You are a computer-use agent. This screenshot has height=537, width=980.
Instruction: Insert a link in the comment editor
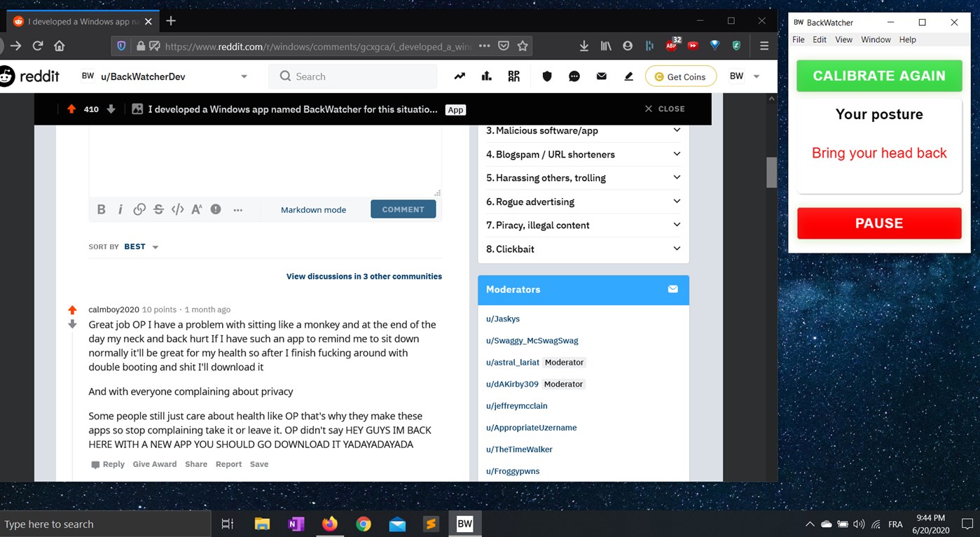(x=139, y=209)
